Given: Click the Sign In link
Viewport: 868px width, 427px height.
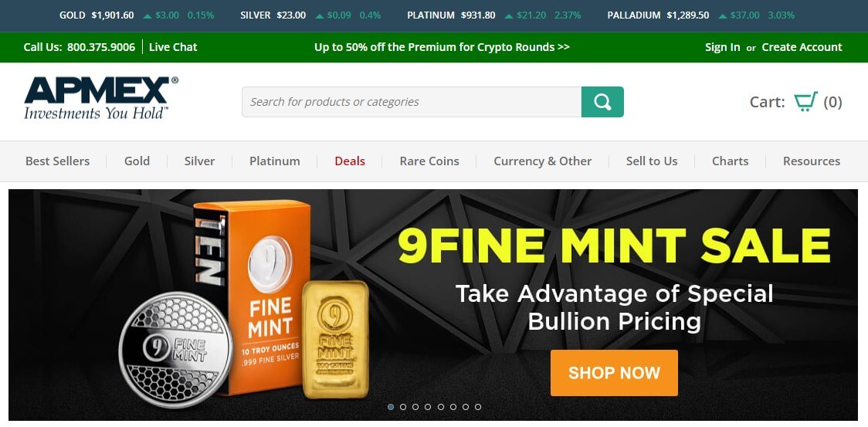Looking at the screenshot, I should click(x=722, y=47).
